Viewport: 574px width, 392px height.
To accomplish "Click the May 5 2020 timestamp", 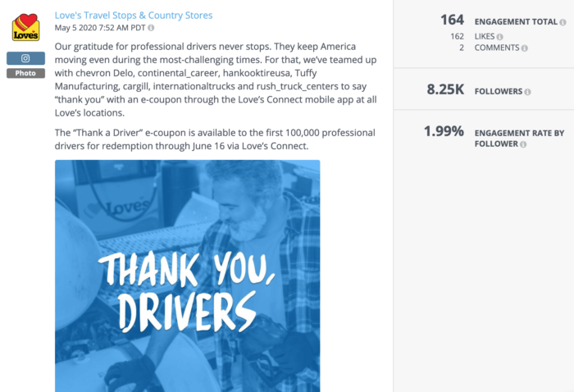I will (100, 28).
